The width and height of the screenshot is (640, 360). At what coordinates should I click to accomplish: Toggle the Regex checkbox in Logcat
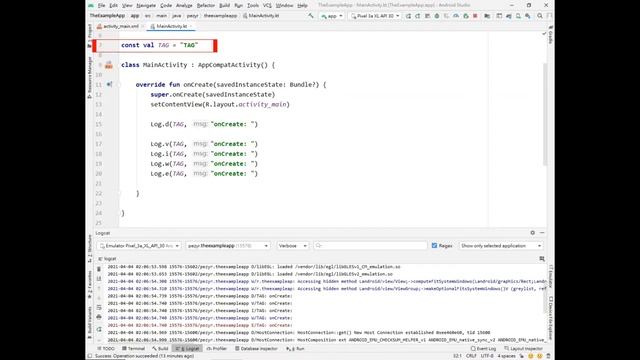434,246
